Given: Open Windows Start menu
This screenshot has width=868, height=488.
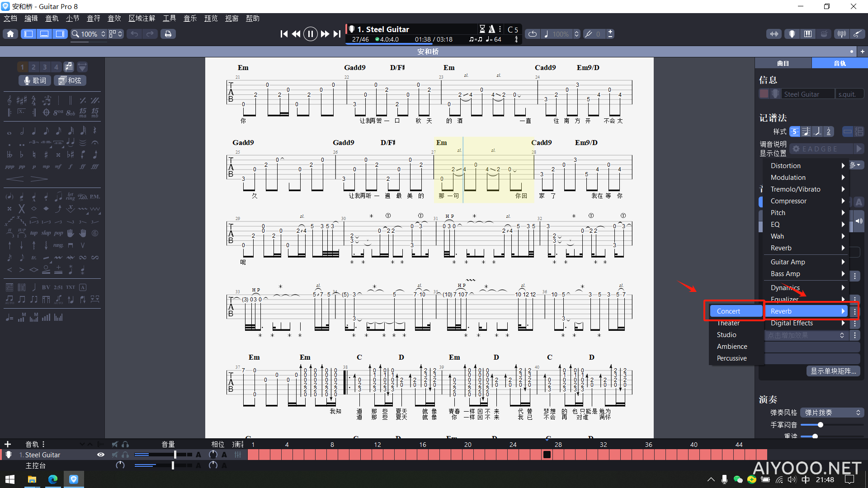Looking at the screenshot, I should pyautogui.click(x=10, y=479).
